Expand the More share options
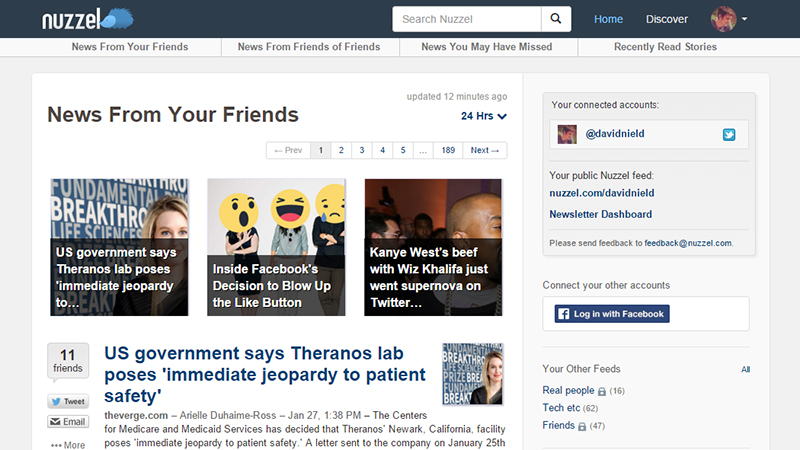 coord(68,445)
